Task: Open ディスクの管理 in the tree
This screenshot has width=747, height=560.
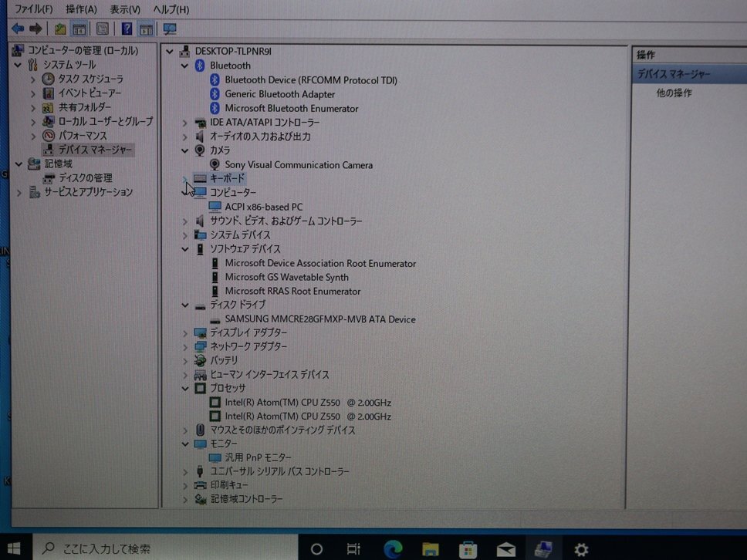Action: pyautogui.click(x=86, y=178)
